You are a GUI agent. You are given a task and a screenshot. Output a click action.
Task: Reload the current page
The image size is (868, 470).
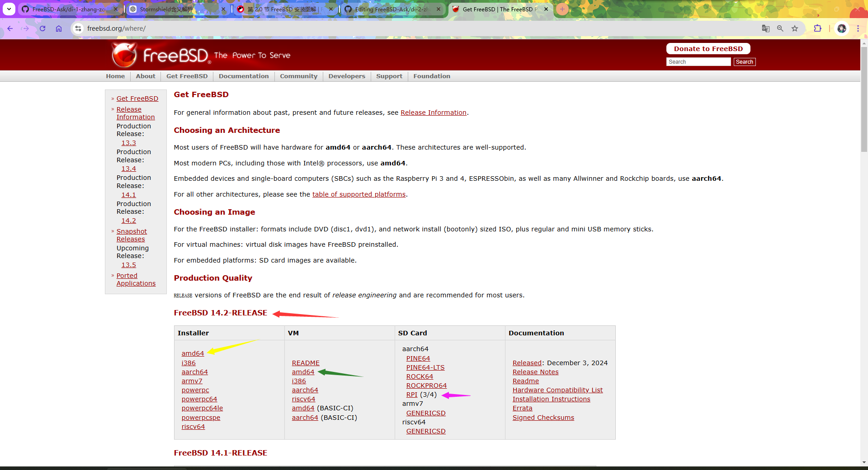point(42,28)
